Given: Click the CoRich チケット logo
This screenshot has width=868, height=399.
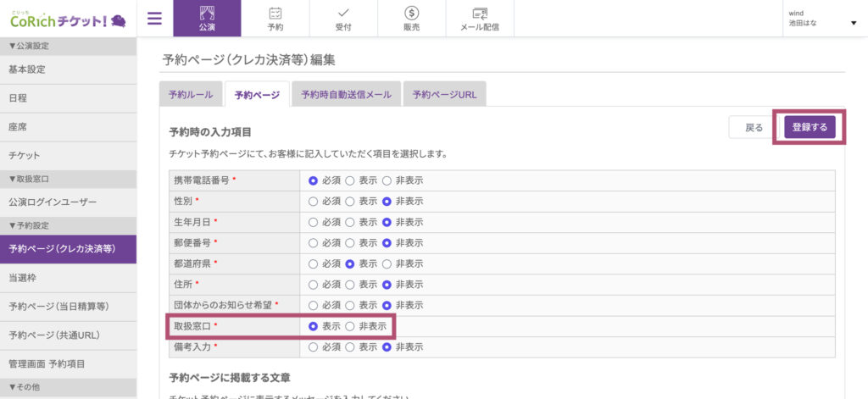Looking at the screenshot, I should click(x=67, y=19).
